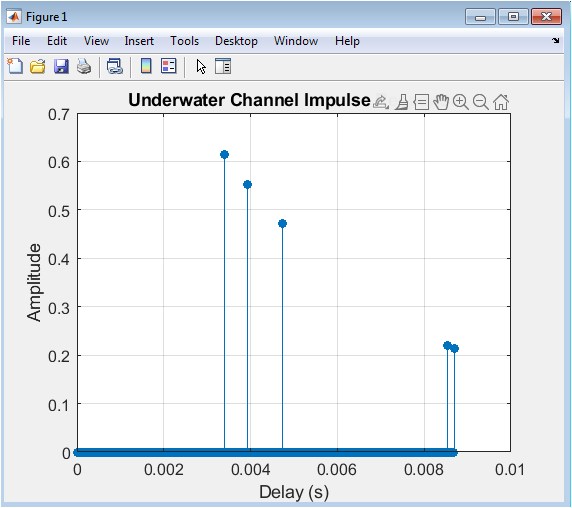Restore view with the home icon

(x=501, y=102)
